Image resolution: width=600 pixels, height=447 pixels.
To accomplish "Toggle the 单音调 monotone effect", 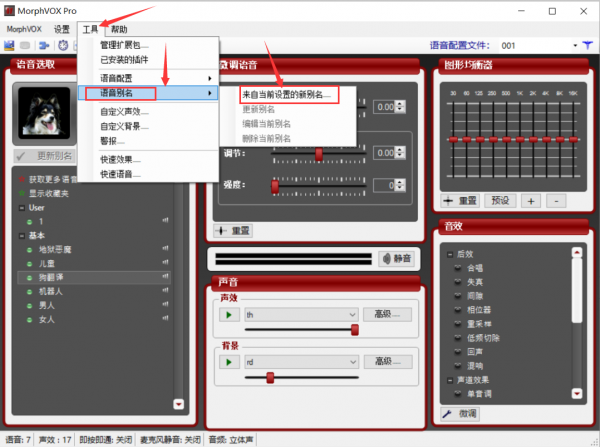I will pyautogui.click(x=458, y=394).
